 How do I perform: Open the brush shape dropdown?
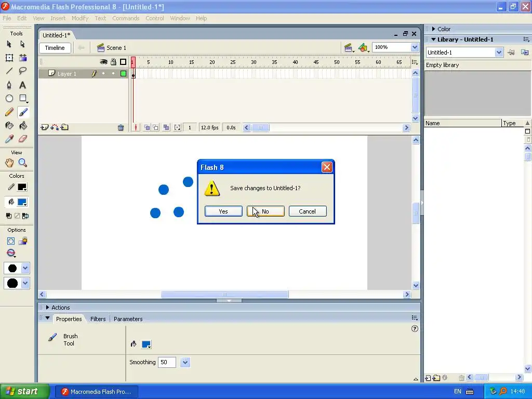(25, 283)
